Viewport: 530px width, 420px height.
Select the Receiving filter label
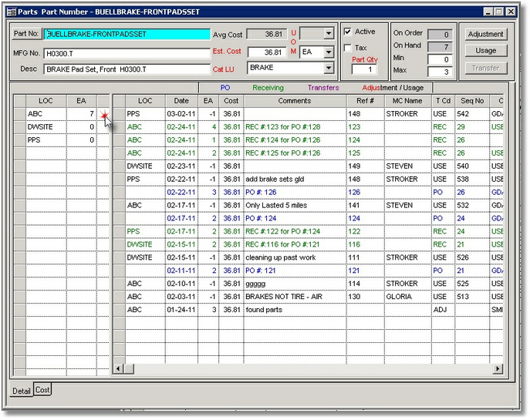pyautogui.click(x=268, y=88)
